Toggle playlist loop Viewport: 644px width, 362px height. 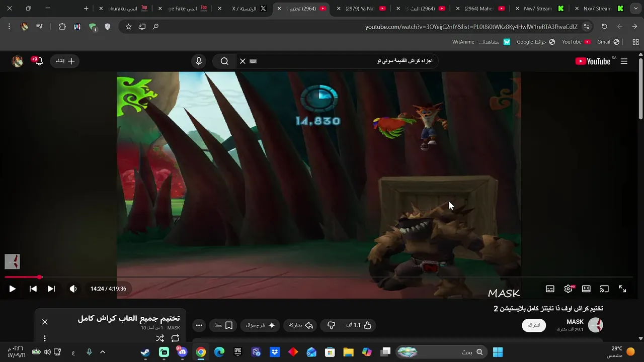pyautogui.click(x=175, y=338)
